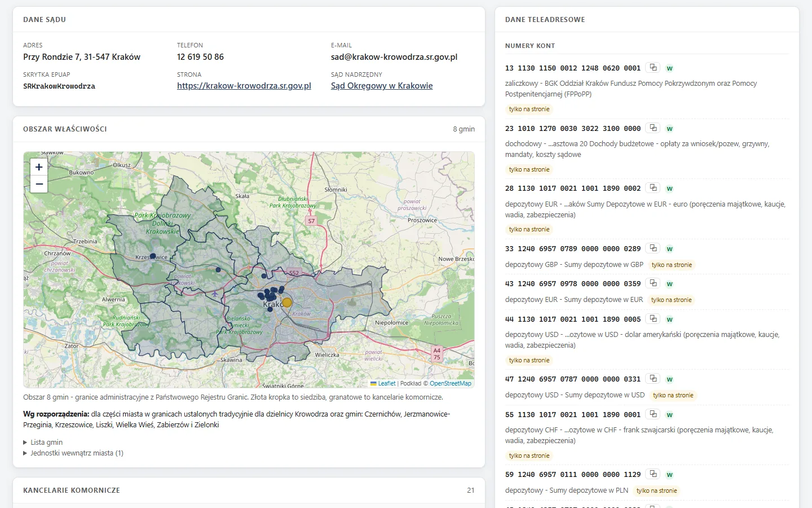Viewport: 812px width, 508px height.
Task: Open the krakow-krowodrza.sr.gov.pl website link
Action: [244, 86]
